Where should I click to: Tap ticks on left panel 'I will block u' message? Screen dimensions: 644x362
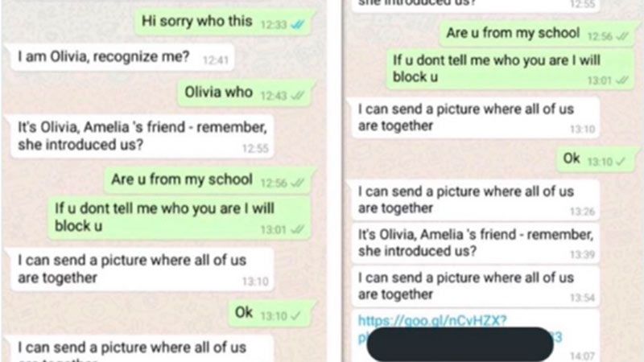tap(297, 230)
